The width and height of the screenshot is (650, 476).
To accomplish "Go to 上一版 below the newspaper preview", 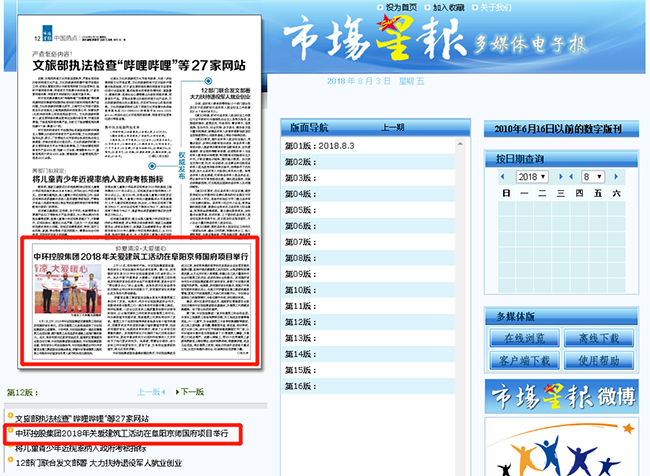I will tap(150, 392).
